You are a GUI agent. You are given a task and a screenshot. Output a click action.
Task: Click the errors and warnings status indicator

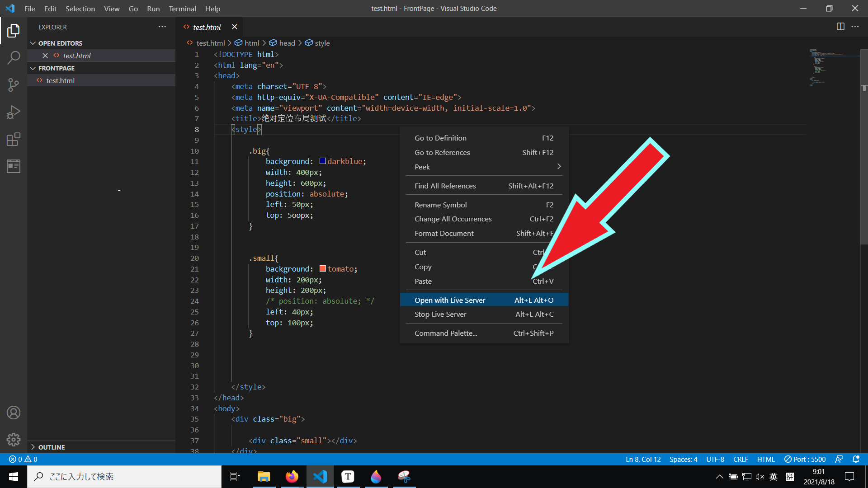(23, 459)
